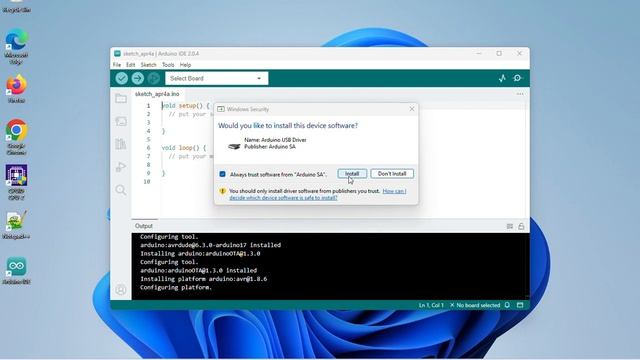
Task: Open the Help menu
Action: tap(185, 65)
